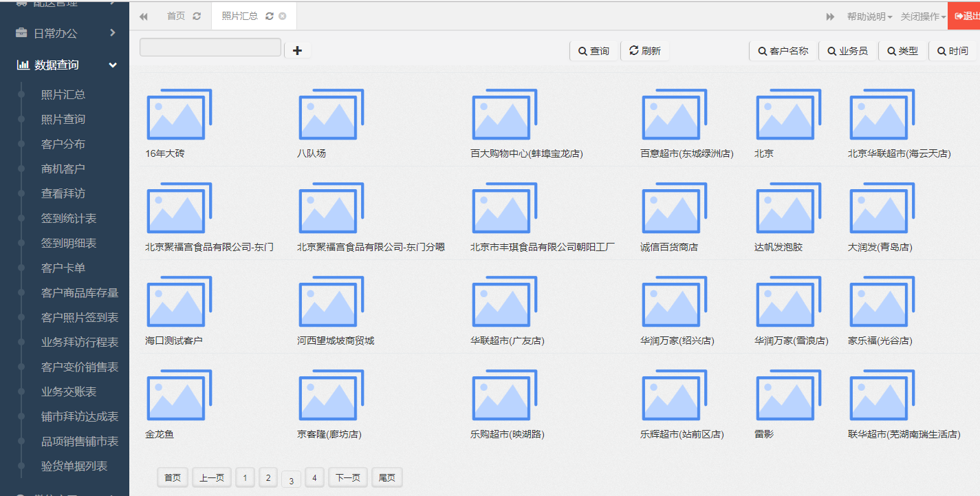Viewport: 980px width, 496px height.
Task: Go to page 4
Action: tap(314, 477)
